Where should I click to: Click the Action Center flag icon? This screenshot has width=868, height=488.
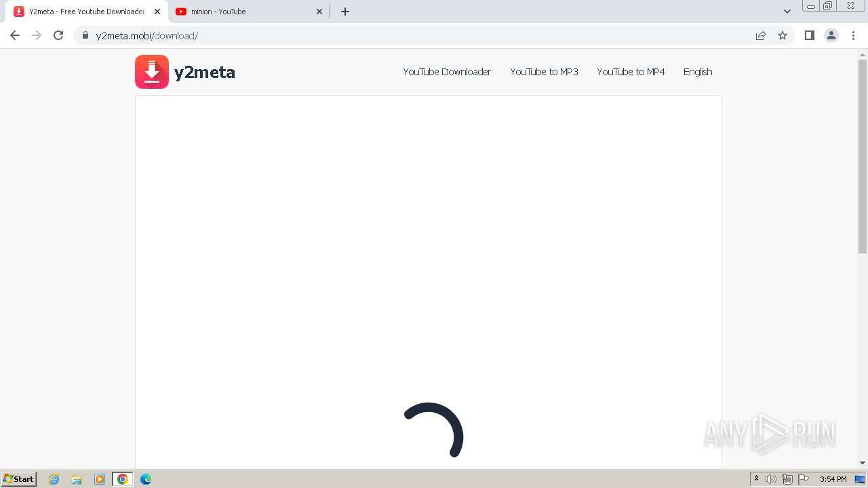click(804, 479)
